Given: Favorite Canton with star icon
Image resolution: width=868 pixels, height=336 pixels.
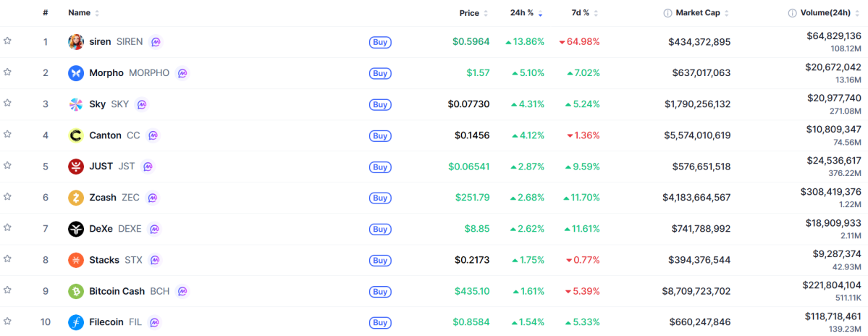Looking at the screenshot, I should tap(7, 134).
